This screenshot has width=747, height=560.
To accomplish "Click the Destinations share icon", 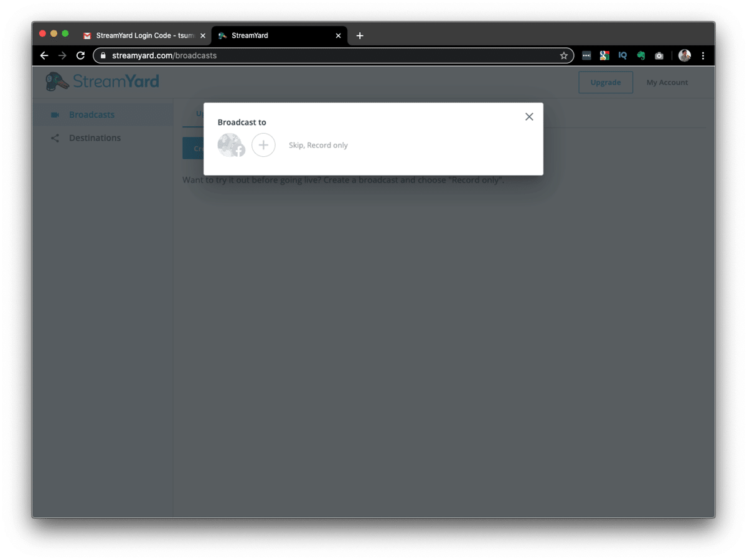I will point(55,138).
